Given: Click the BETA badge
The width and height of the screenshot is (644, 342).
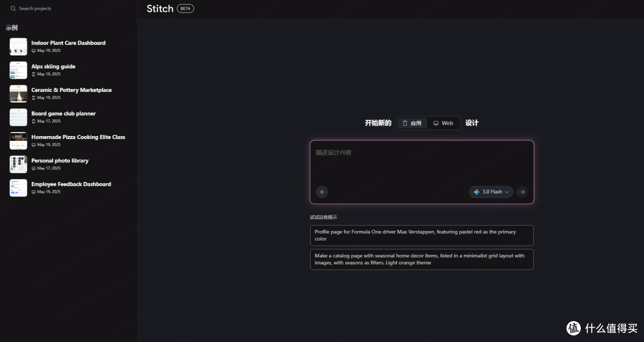Looking at the screenshot, I should pos(185,8).
